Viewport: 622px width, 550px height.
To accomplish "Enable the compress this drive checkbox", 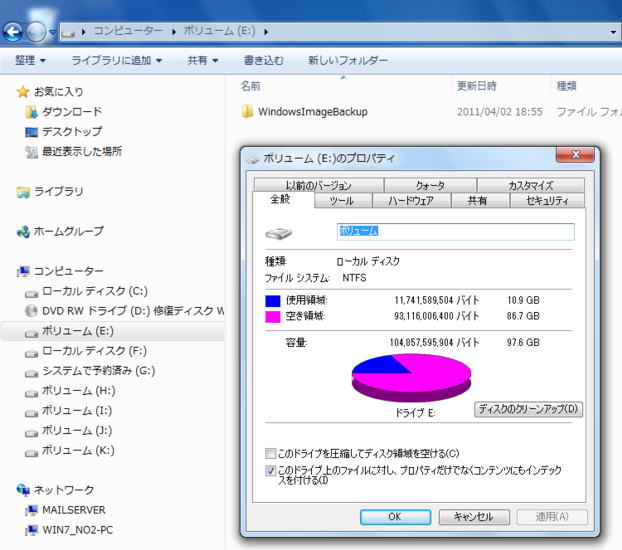I will (271, 453).
